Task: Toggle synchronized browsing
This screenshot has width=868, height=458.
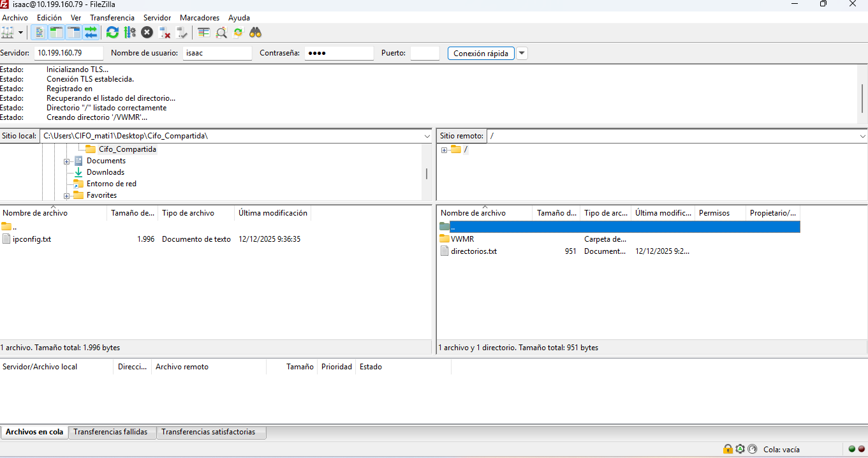Action: 239,32
